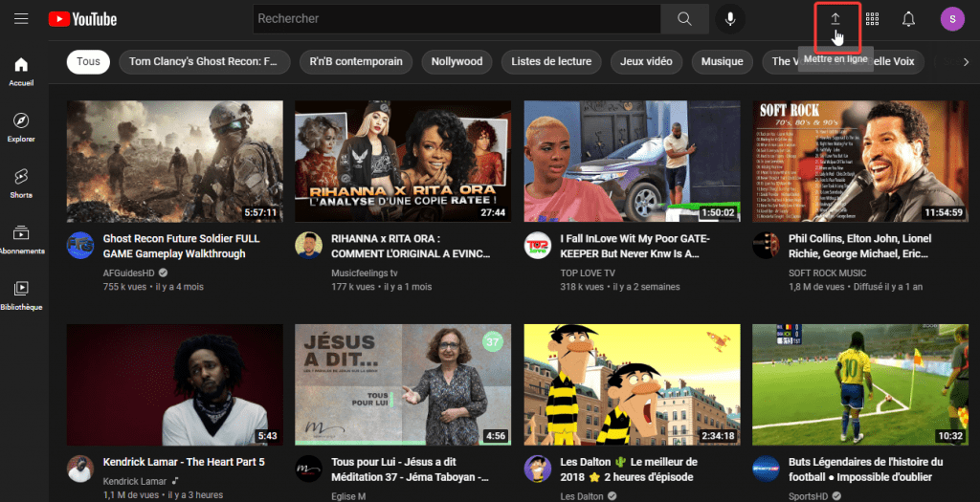Image resolution: width=980 pixels, height=502 pixels.
Task: Open the Soft Rock video thumbnail
Action: [x=860, y=161]
